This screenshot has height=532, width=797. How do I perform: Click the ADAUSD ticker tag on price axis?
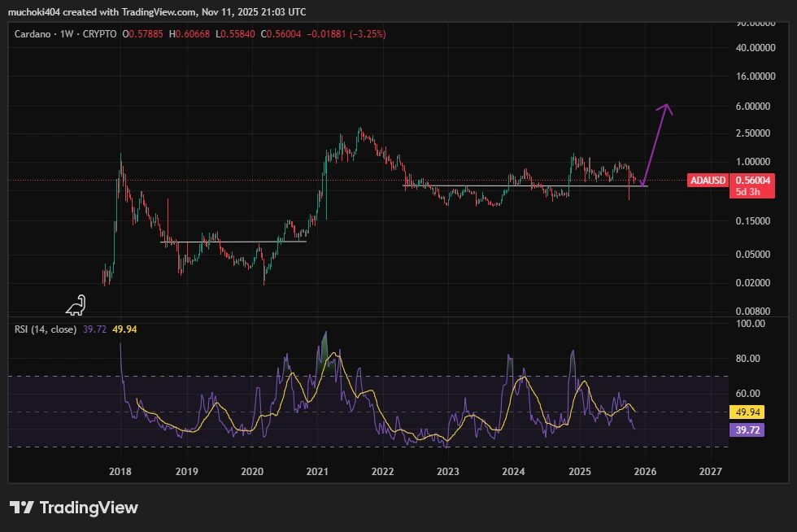coord(707,178)
